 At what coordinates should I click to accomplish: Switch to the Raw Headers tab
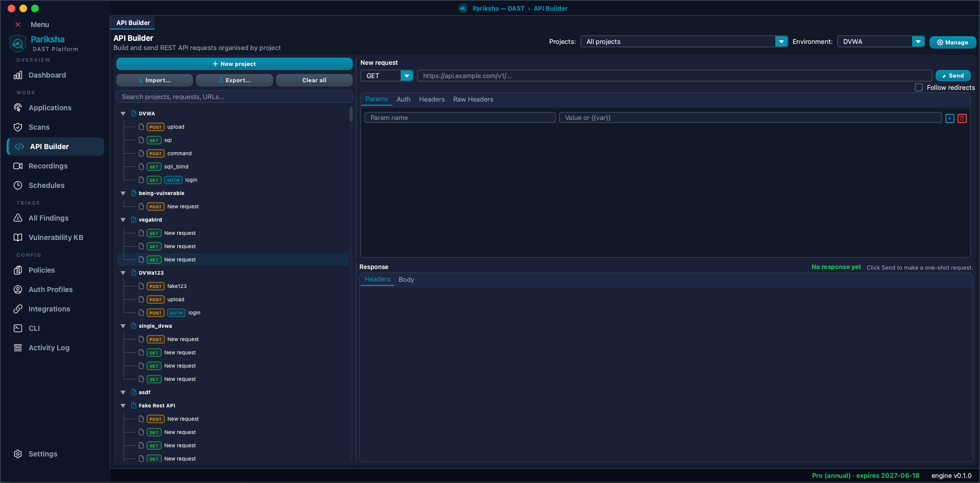click(x=473, y=99)
